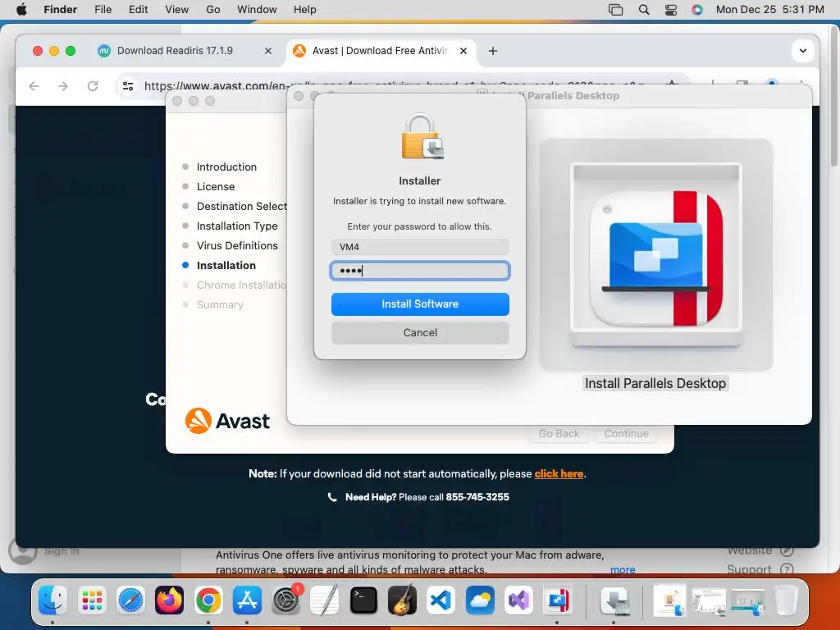Click the password field in Installer dialog
This screenshot has width=840, height=630.
coord(420,271)
